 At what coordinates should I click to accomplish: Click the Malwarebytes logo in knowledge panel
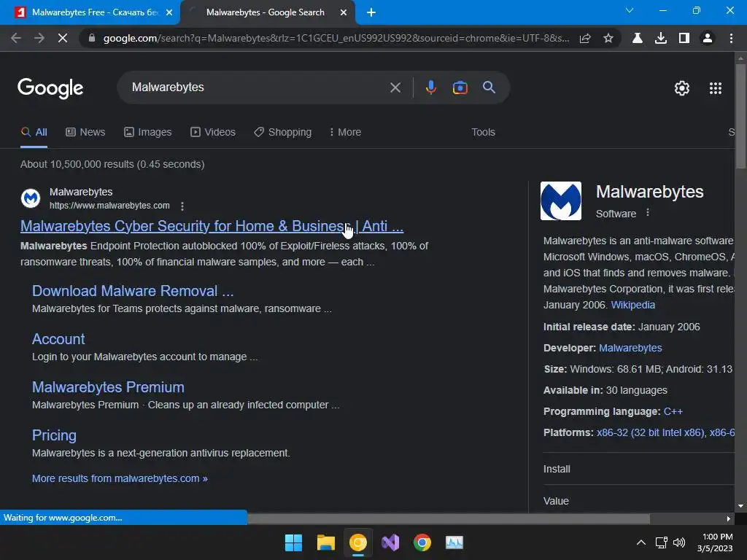click(x=561, y=201)
